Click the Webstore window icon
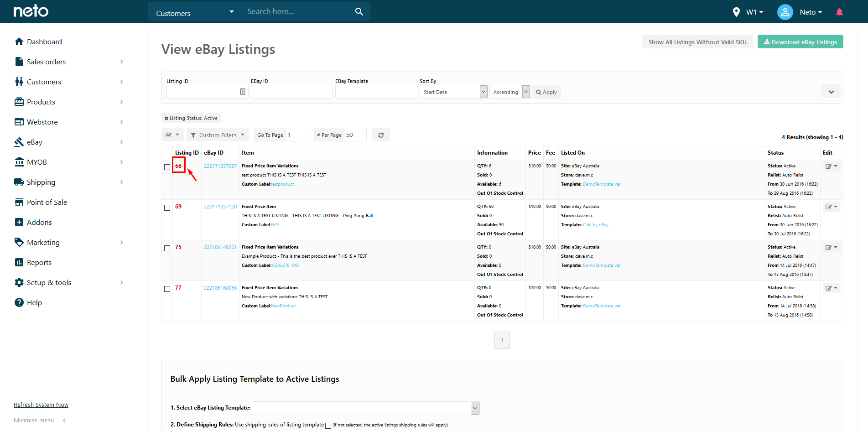The height and width of the screenshot is (431, 868). point(19,122)
